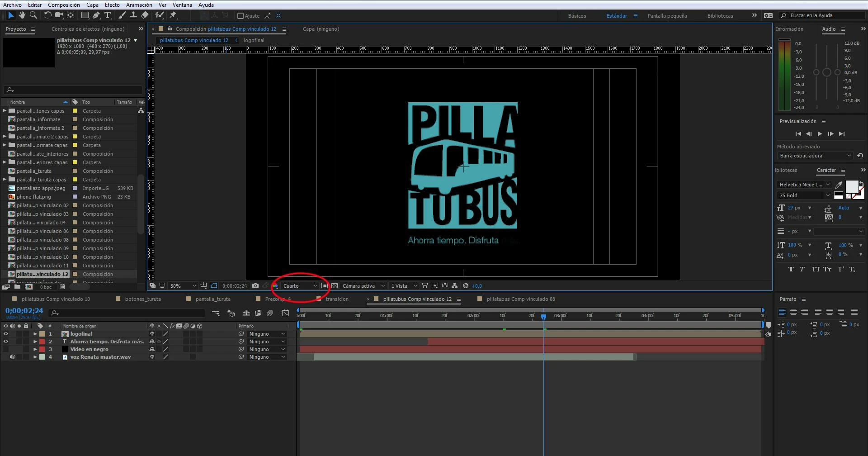Switch to Bibliotecas workspace

click(720, 16)
